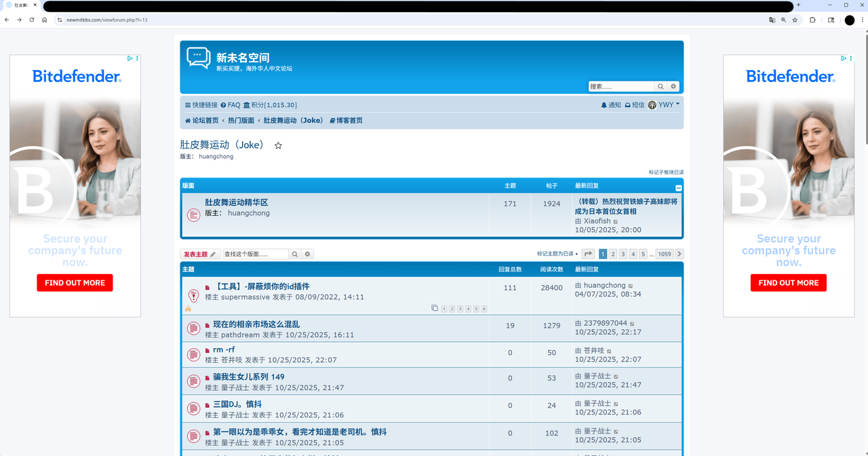Viewport: 868px width, 456px height.
Task: Click unread post icon before 三国DJ topic
Action: coord(208,404)
